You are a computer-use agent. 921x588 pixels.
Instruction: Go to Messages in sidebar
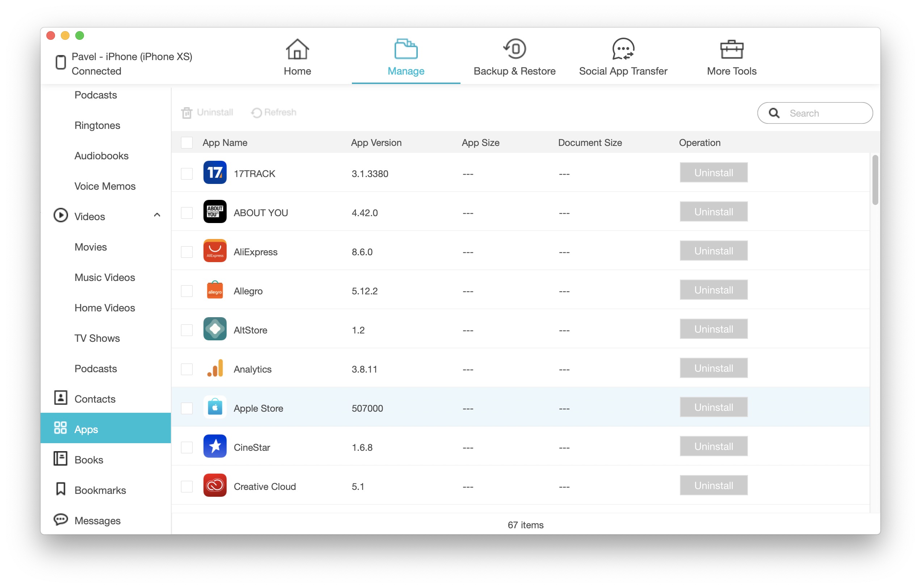(x=97, y=521)
